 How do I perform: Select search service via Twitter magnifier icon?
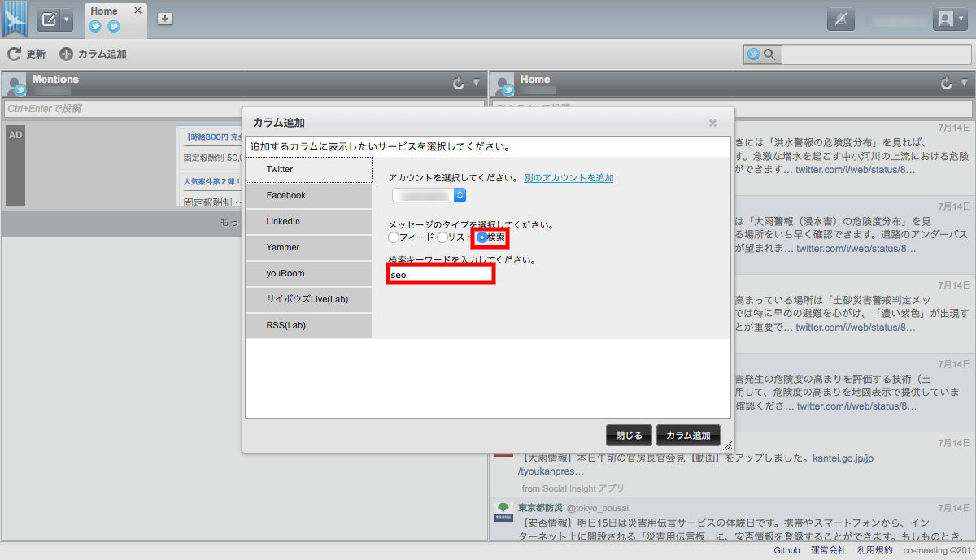(761, 54)
